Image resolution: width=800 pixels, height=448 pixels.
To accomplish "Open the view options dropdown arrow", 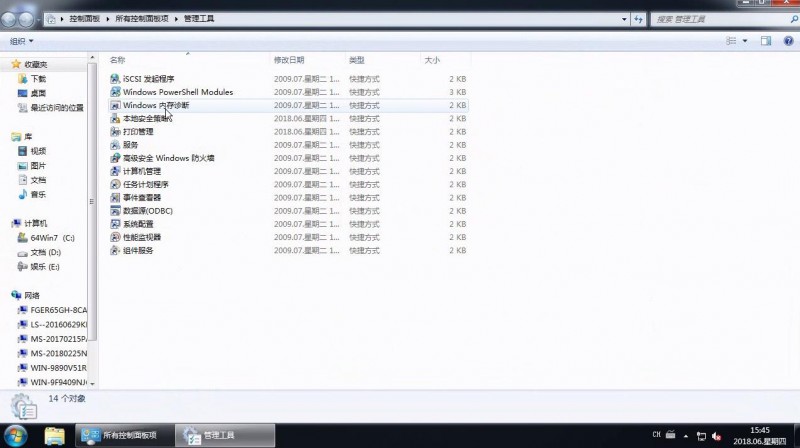I will 745,41.
